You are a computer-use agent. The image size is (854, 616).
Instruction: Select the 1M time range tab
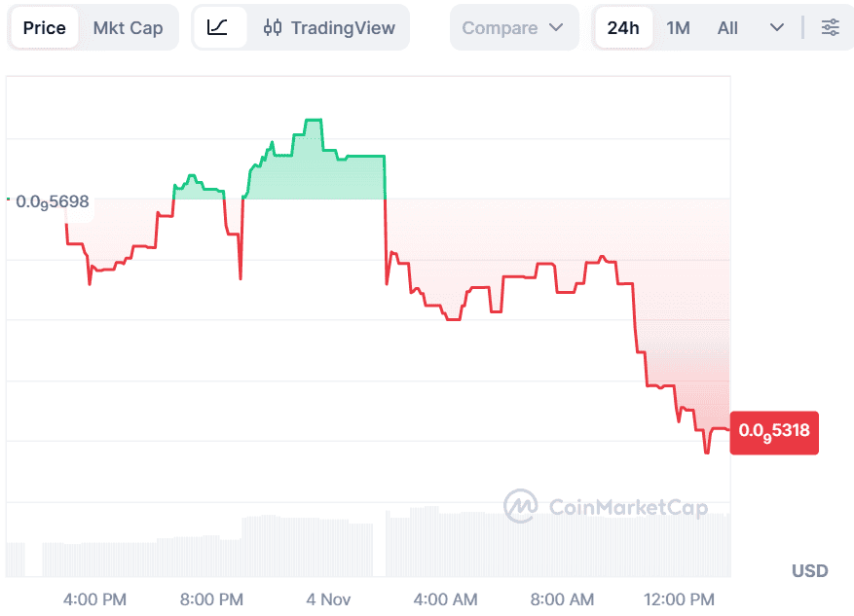pyautogui.click(x=678, y=27)
